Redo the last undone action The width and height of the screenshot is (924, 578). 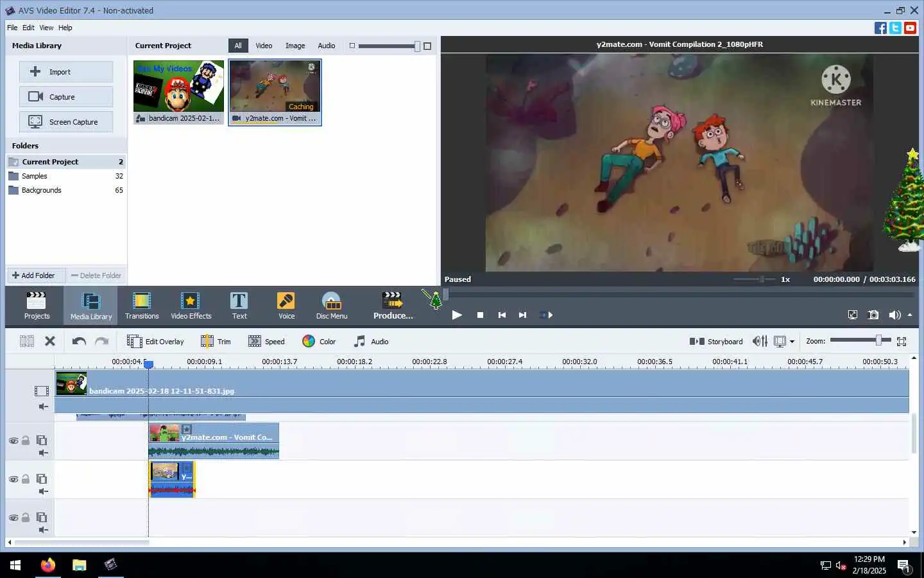[101, 342]
